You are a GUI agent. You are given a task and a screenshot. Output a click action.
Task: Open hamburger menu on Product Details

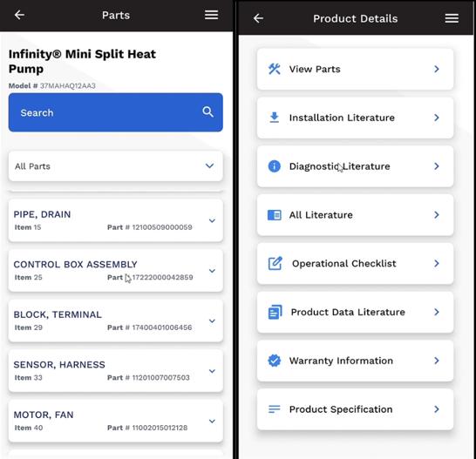(452, 18)
